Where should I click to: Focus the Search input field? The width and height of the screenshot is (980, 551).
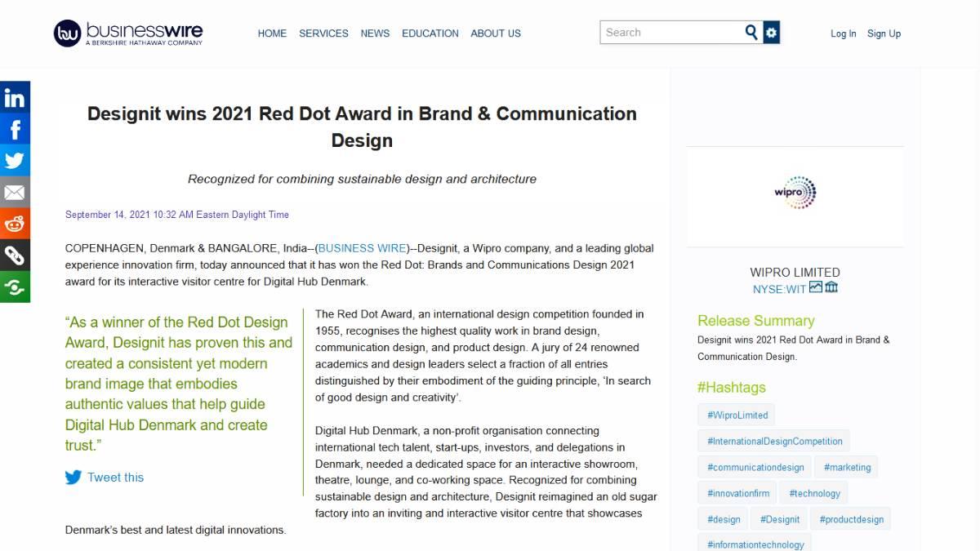[671, 33]
